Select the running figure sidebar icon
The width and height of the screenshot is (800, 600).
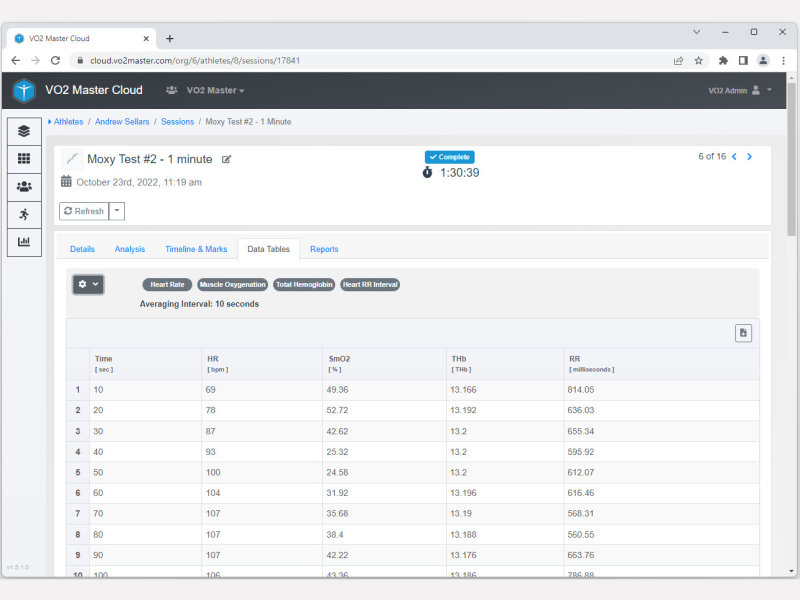[x=24, y=214]
